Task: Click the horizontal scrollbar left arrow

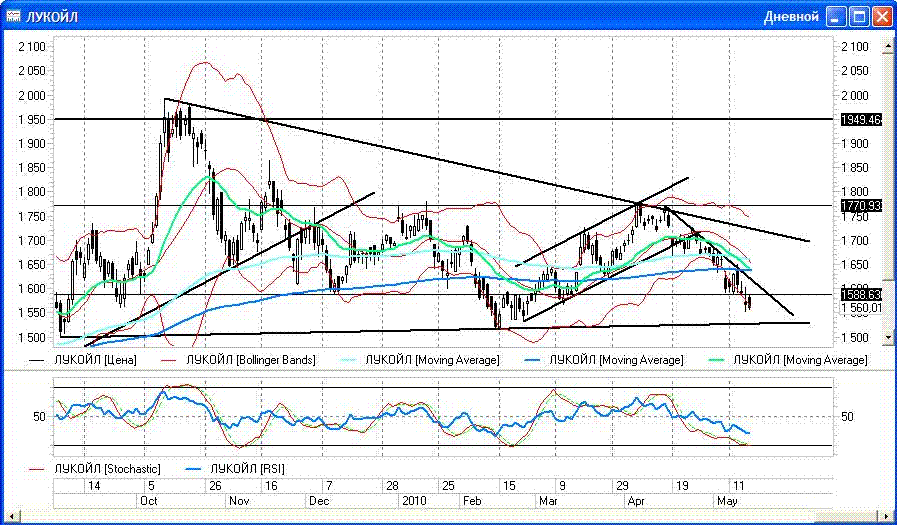Action: 9,516
